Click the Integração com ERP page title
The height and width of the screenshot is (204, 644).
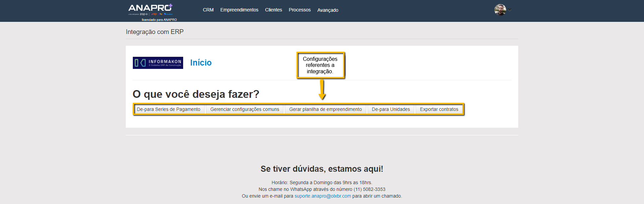(155, 32)
